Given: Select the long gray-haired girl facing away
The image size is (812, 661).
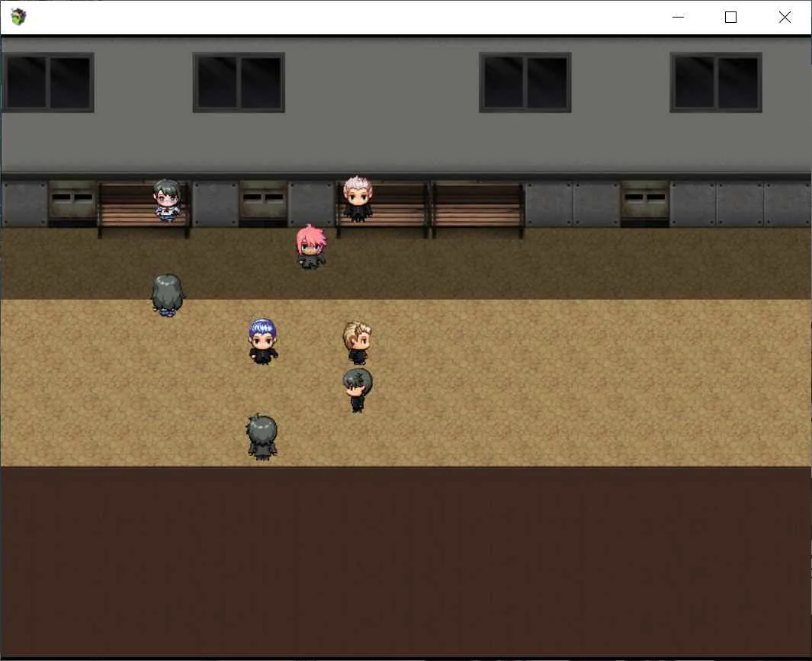Looking at the screenshot, I should pyautogui.click(x=167, y=295).
